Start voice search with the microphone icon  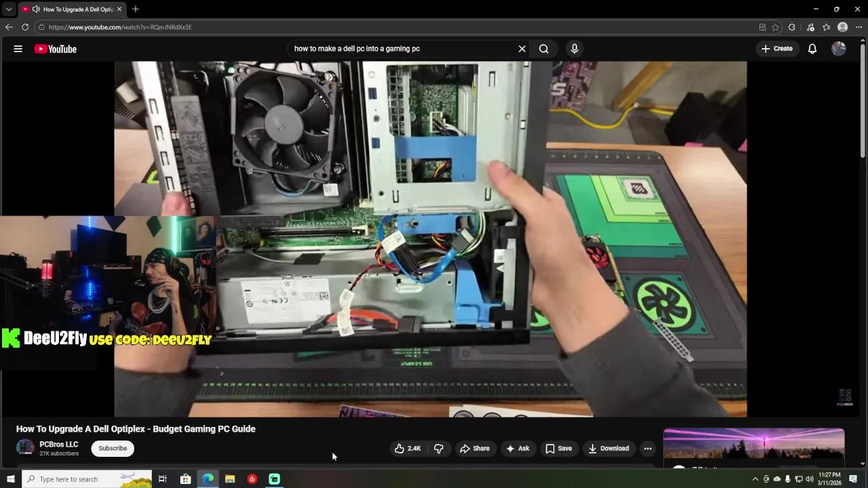click(574, 49)
